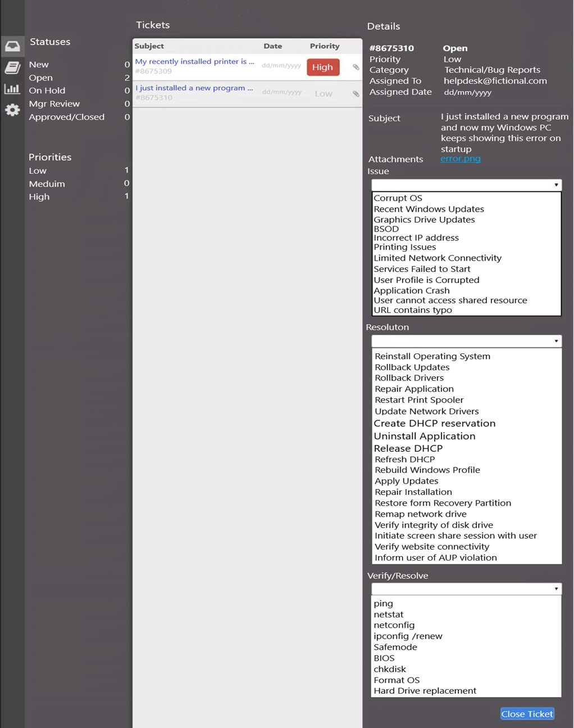This screenshot has width=574, height=728.
Task: Open the inbox tray sidebar icon
Action: tap(12, 46)
